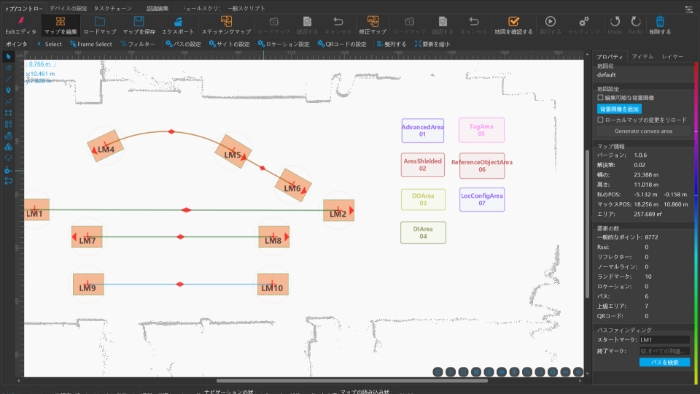Open the フィルター (Filter) option
Screen dimensions: 700x394
click(137, 44)
